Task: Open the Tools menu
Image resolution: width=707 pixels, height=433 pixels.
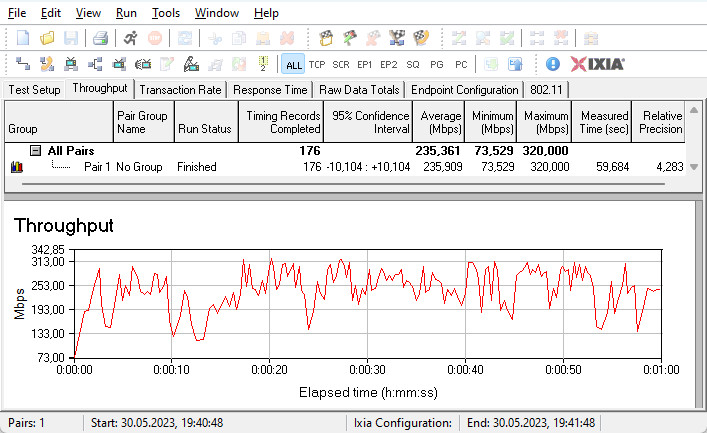Action: [x=165, y=13]
